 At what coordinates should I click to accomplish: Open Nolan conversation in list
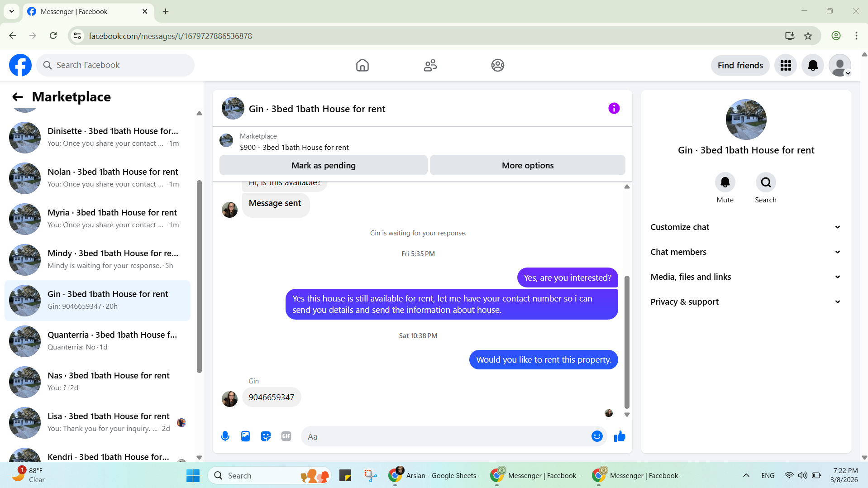[x=97, y=178]
